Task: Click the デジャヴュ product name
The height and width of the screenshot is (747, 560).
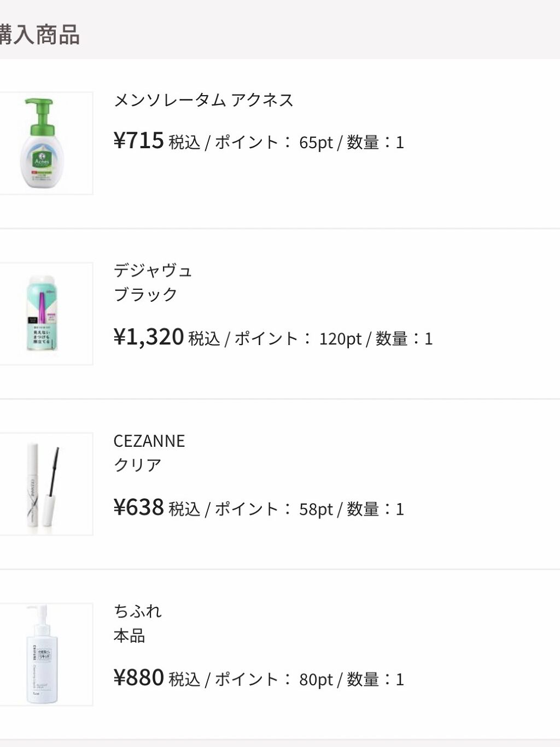Action: tap(153, 271)
